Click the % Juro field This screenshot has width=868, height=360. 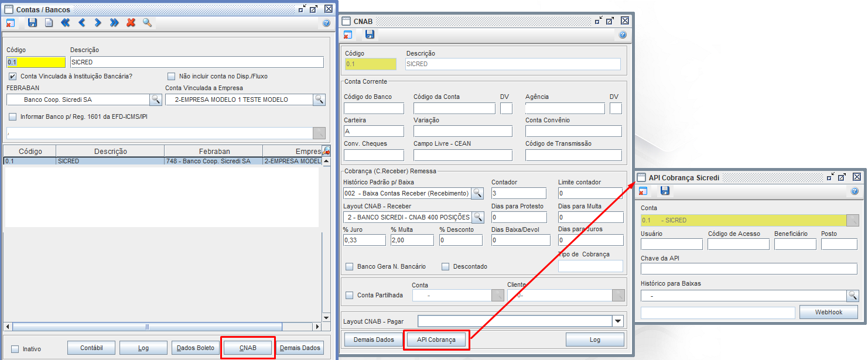click(x=364, y=240)
